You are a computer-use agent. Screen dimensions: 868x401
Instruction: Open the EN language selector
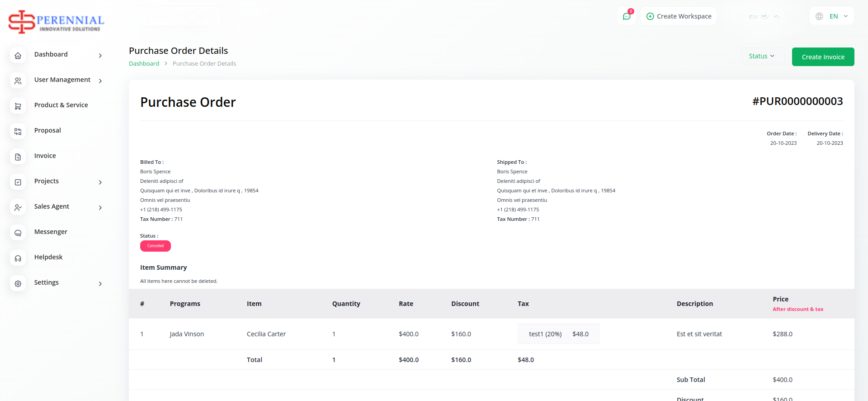(832, 16)
